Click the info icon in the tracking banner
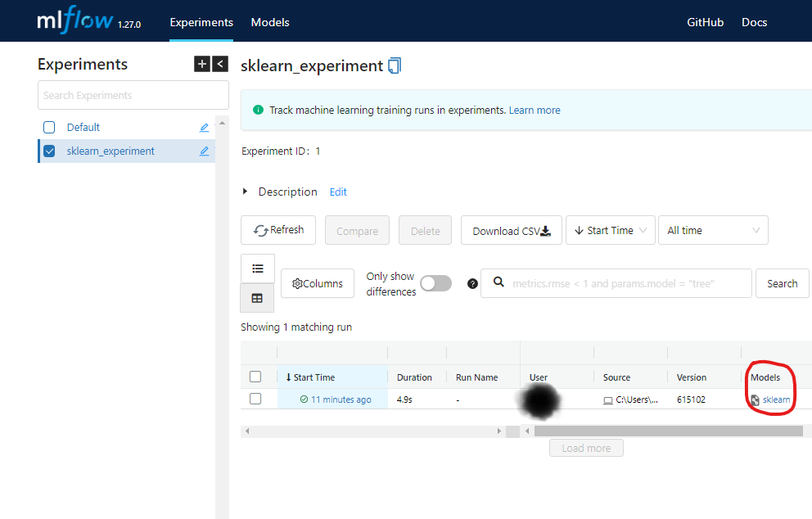The width and height of the screenshot is (812, 519). click(258, 110)
